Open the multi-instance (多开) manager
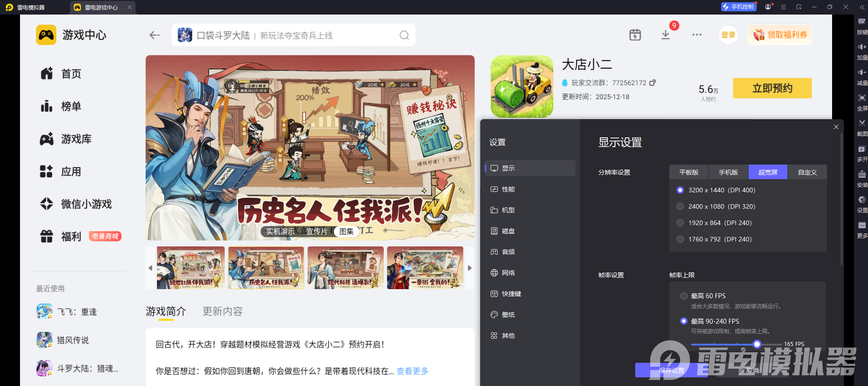Image resolution: width=868 pixels, height=386 pixels. click(x=862, y=149)
